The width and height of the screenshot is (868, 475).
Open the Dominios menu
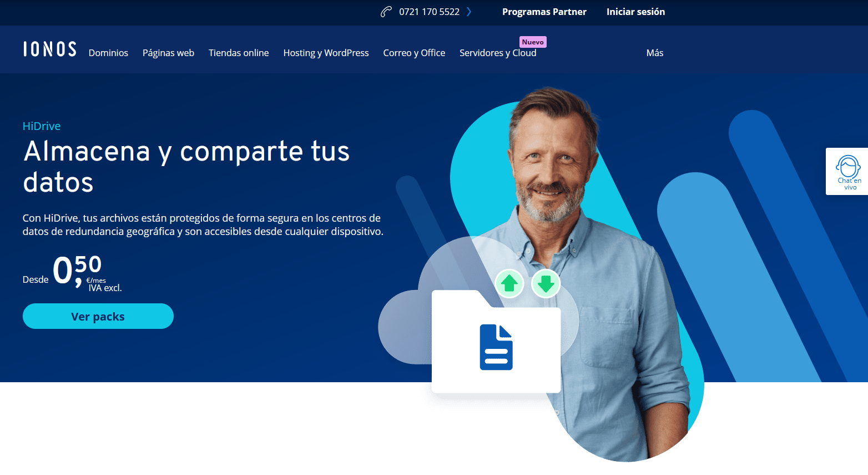point(108,53)
